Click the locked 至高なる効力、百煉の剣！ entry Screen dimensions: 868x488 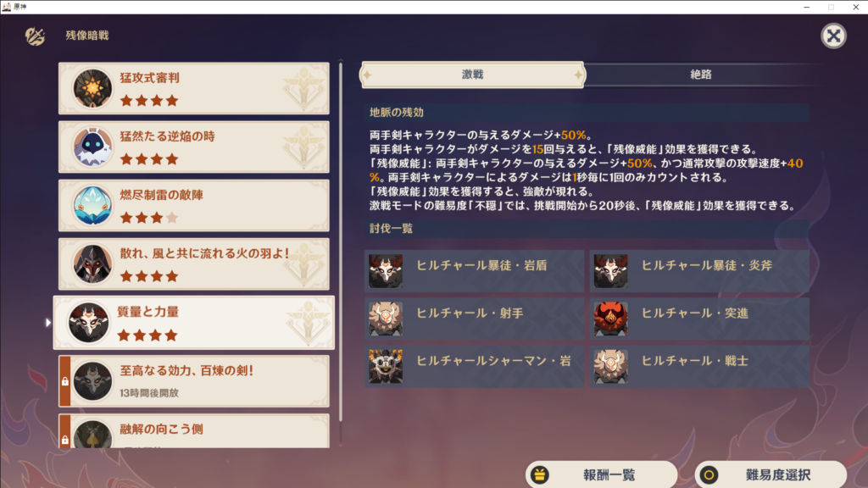[x=194, y=381]
